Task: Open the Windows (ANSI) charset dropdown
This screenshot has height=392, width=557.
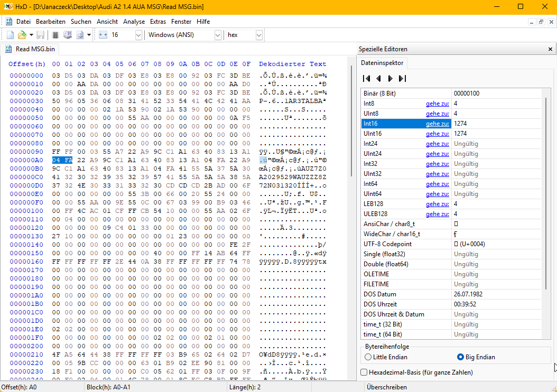Action: tap(218, 35)
